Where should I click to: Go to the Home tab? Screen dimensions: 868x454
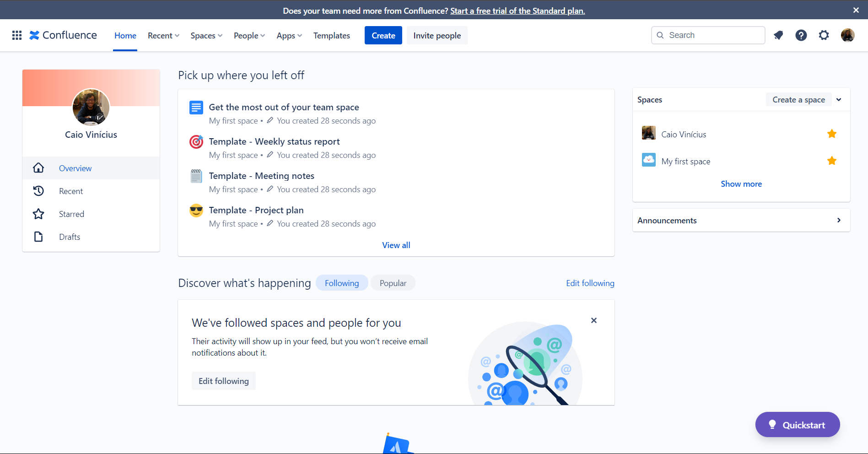point(125,35)
